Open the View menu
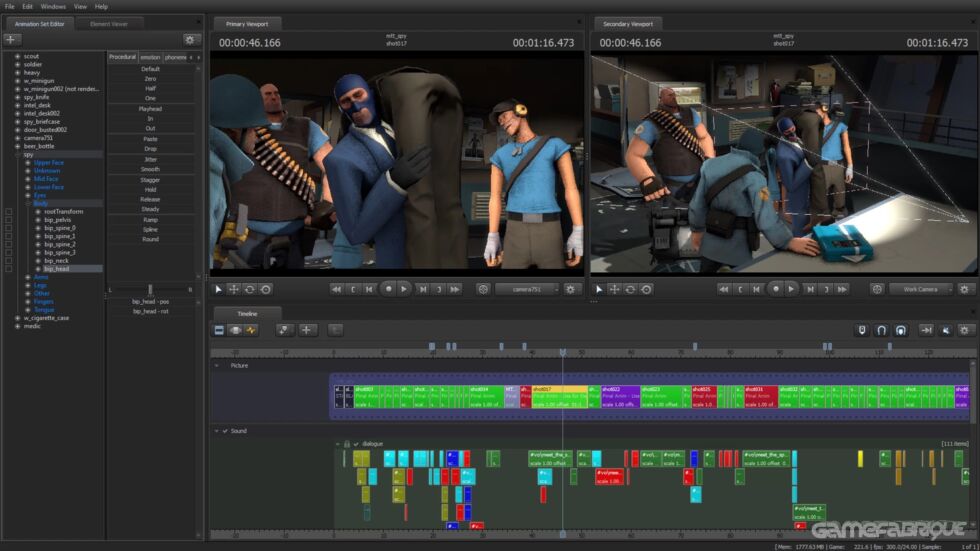 coord(81,6)
